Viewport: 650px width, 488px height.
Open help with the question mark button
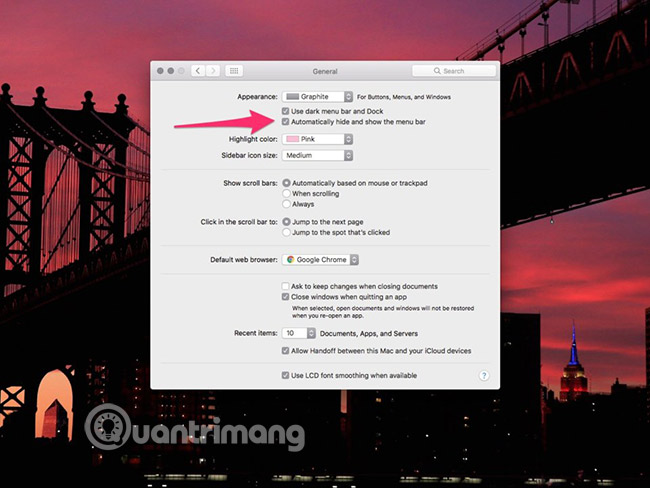pos(484,376)
